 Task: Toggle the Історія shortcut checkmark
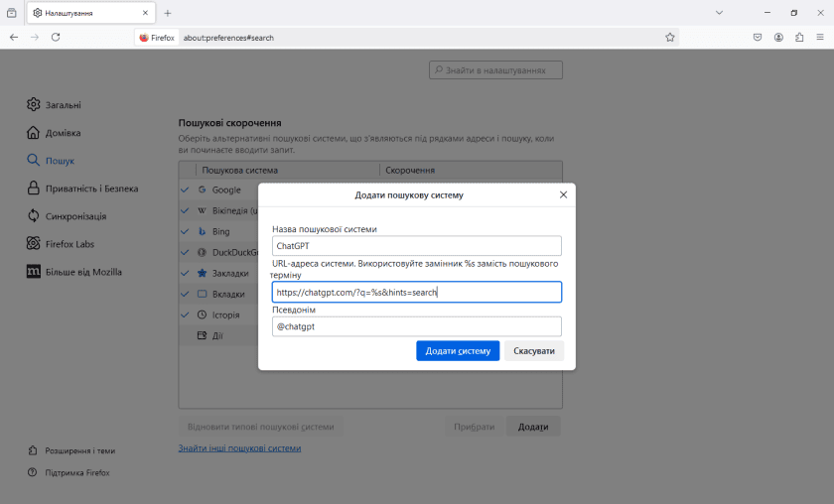(185, 315)
